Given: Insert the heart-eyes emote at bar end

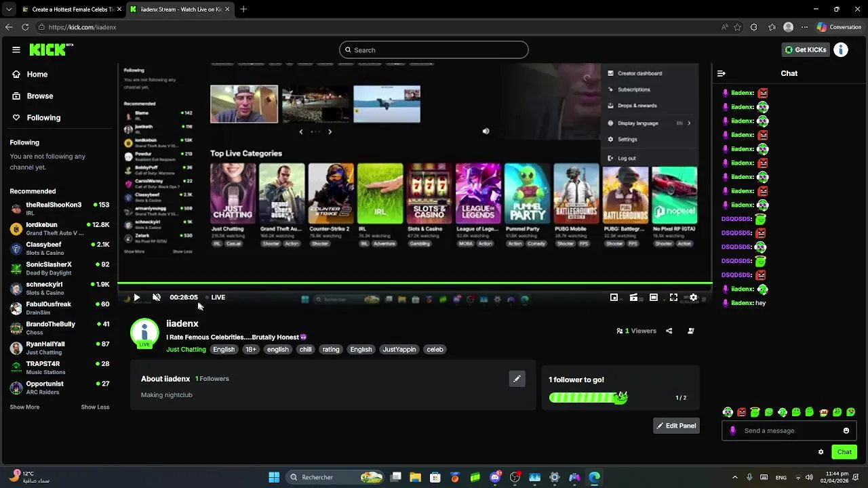Looking at the screenshot, I should [851, 412].
